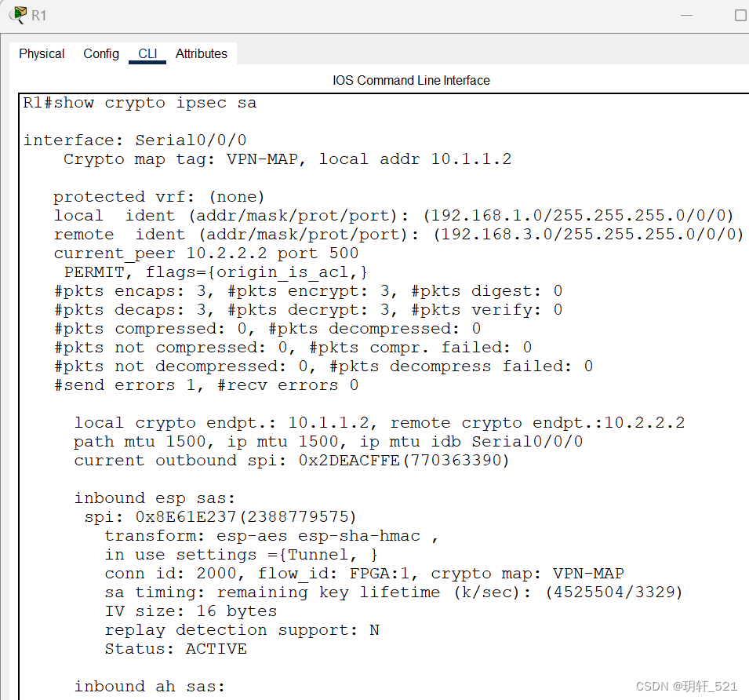Click the 'sa timing: remaining key lifetime' line
This screenshot has height=700, width=749.
394,592
